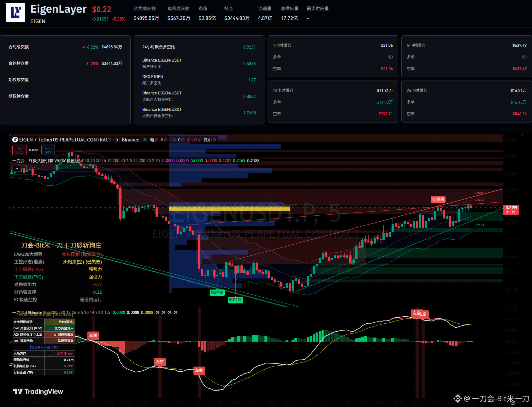Click the 0.0001 order quantity field

pos(34,150)
